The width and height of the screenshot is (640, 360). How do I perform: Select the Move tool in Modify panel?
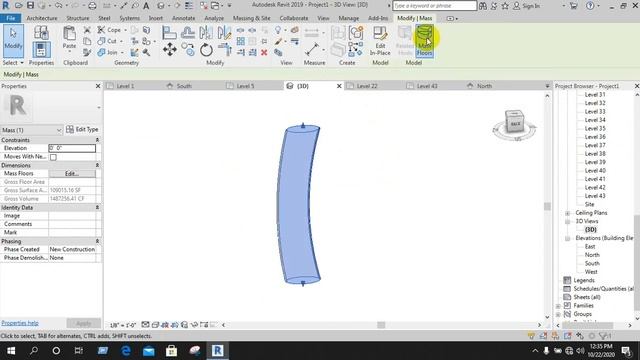pyautogui.click(x=170, y=50)
